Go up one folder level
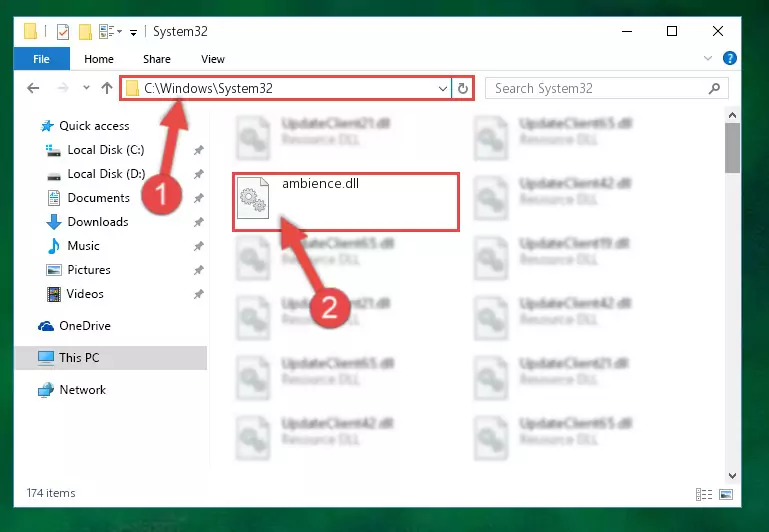 107,88
